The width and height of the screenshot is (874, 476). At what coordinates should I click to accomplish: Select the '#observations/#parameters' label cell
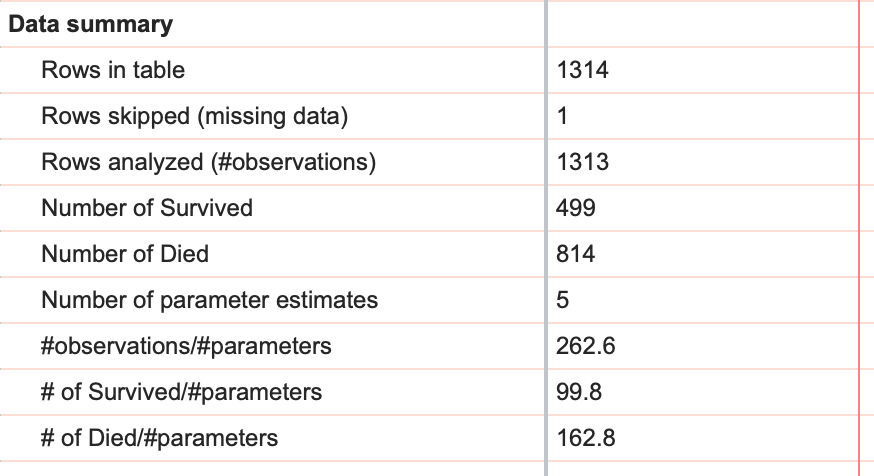[x=186, y=346]
